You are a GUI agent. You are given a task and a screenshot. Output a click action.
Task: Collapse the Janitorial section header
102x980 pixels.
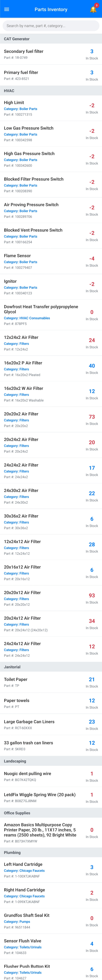point(51,667)
